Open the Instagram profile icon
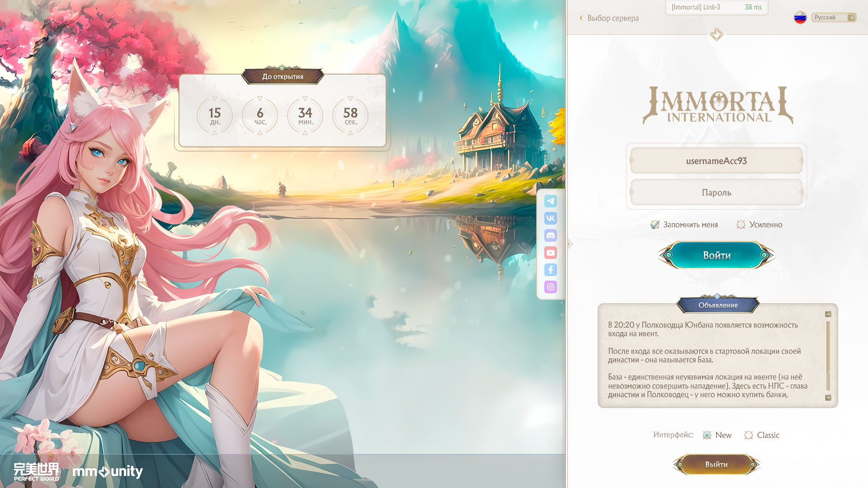Viewport: 868px width, 488px height. [x=550, y=287]
